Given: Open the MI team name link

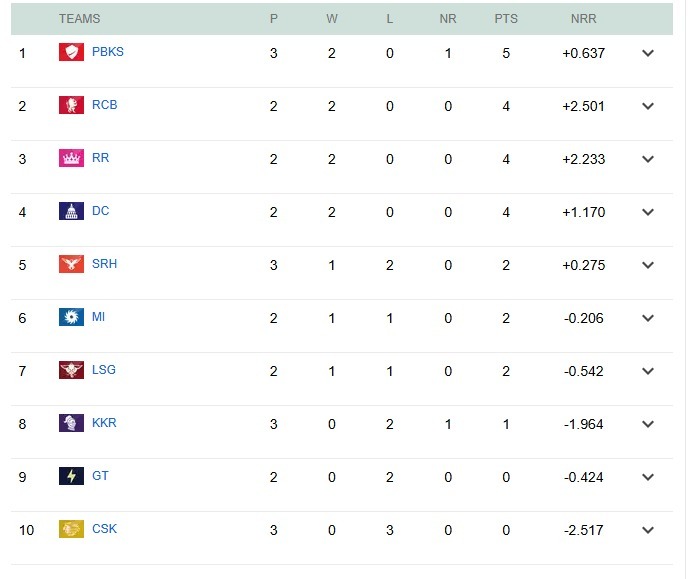Looking at the screenshot, I should point(98,317).
